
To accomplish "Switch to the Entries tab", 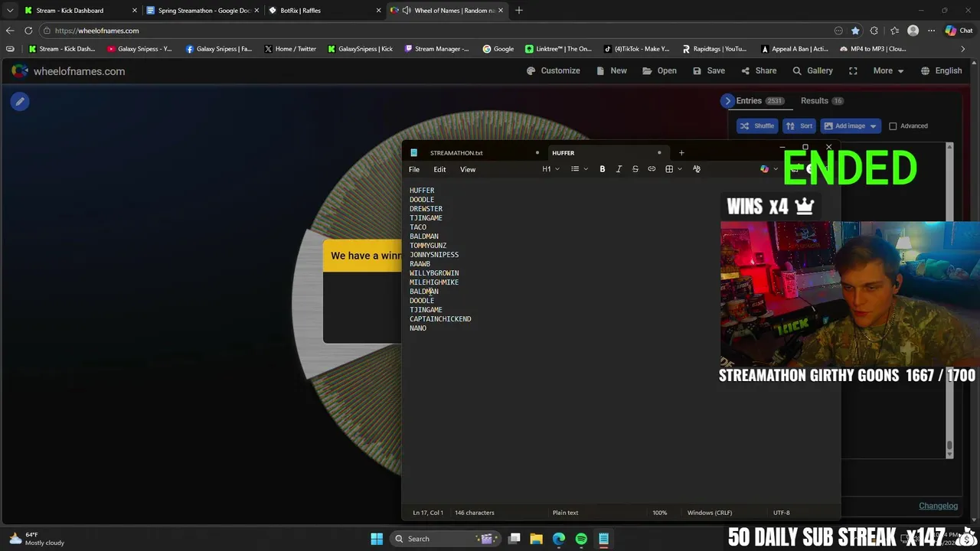I will pos(759,101).
